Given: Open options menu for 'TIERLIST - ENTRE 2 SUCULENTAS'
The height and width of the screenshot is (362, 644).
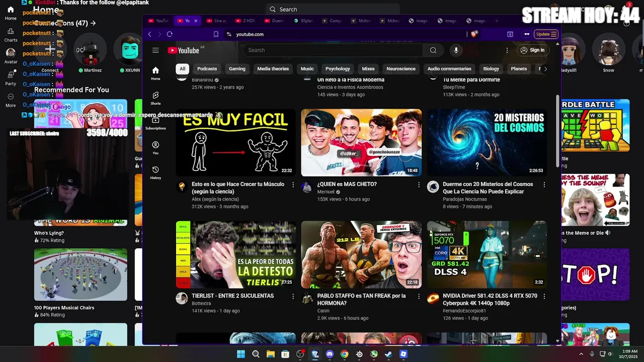Looking at the screenshot, I should pos(293,297).
